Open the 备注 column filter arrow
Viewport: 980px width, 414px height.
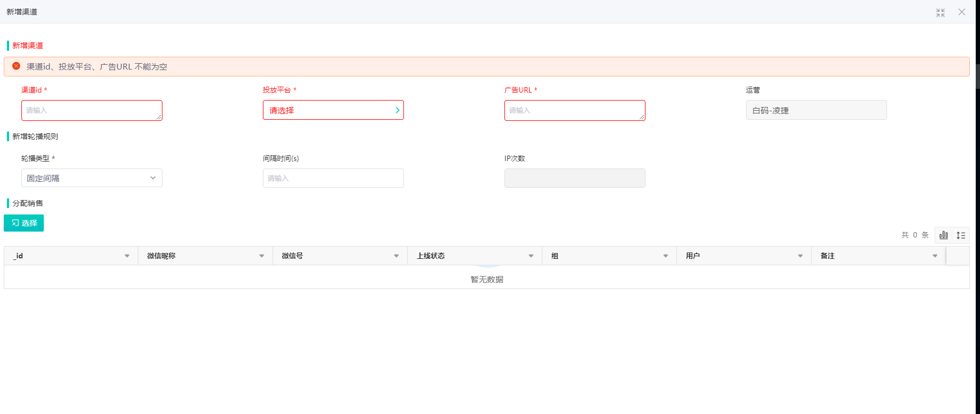(935, 256)
